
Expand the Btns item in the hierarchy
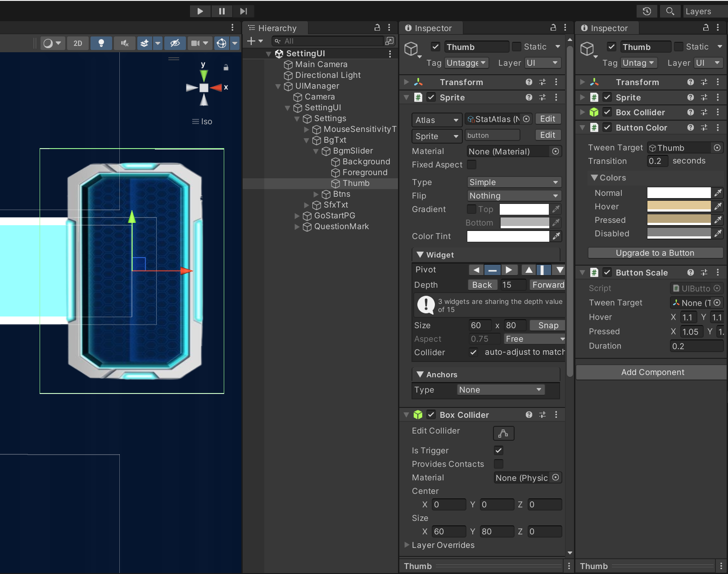coord(316,194)
